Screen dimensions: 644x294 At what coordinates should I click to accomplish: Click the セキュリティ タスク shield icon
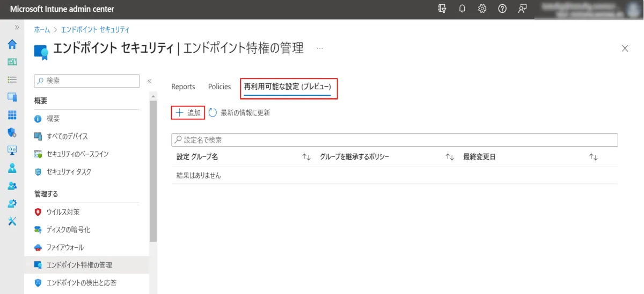tap(38, 172)
